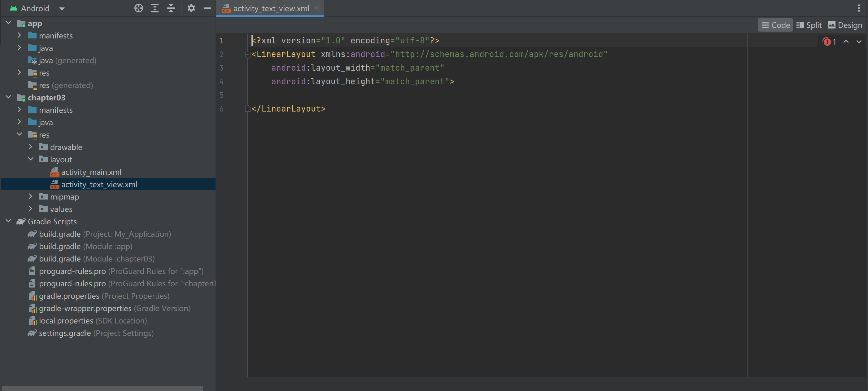This screenshot has height=391, width=868.
Task: Collapse the app module node
Action: pos(8,23)
